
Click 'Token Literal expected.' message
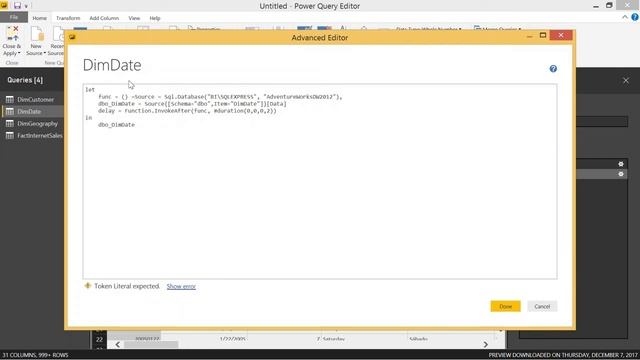(127, 286)
